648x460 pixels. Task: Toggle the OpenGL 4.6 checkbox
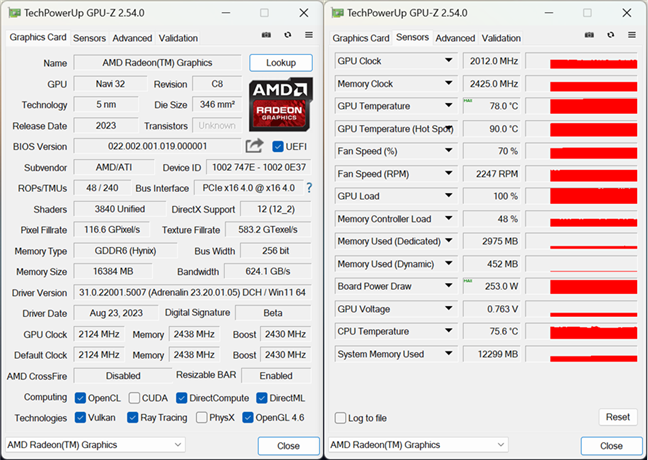248,417
